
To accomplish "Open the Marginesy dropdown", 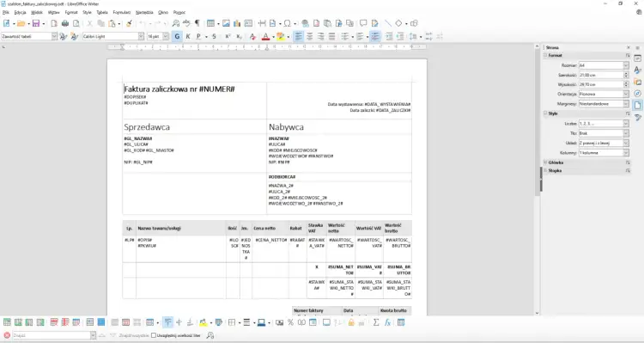I will coord(626,104).
